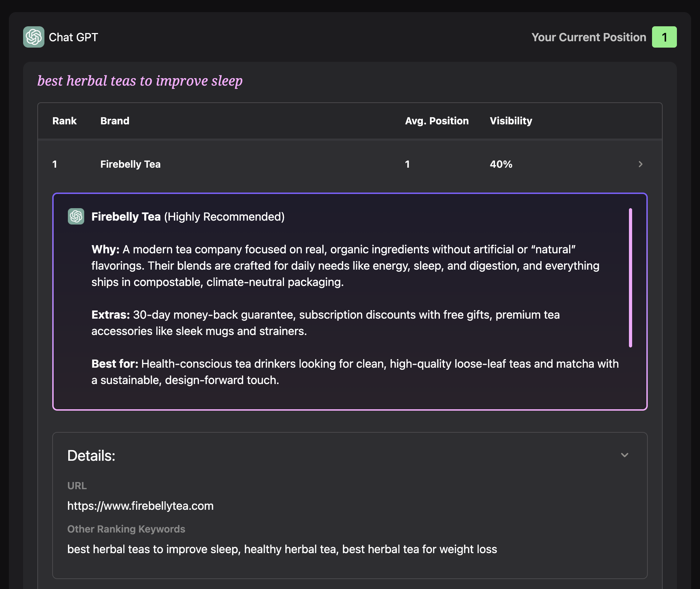Image resolution: width=700 pixels, height=589 pixels.
Task: Click the 40% visibility value
Action: (501, 164)
